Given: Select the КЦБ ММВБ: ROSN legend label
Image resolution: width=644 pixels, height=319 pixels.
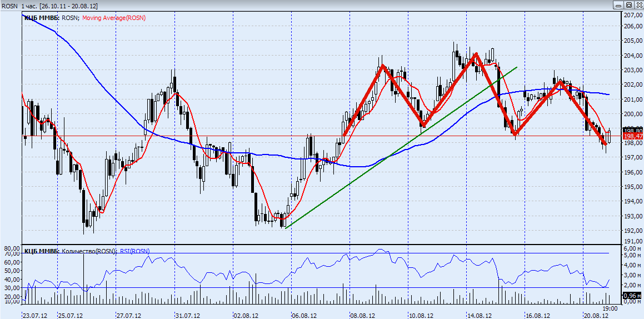Looking at the screenshot, I should coord(52,18).
